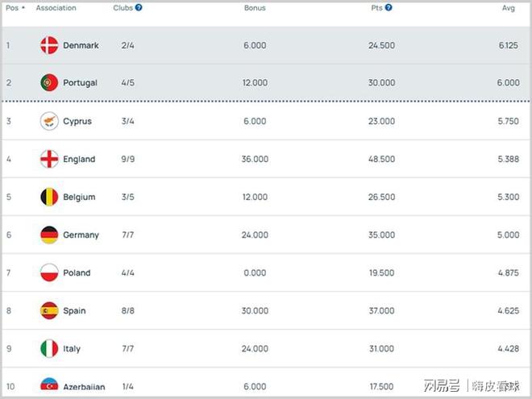Click Germany's 35.000 points value
The height and width of the screenshot is (399, 532).
pos(381,235)
